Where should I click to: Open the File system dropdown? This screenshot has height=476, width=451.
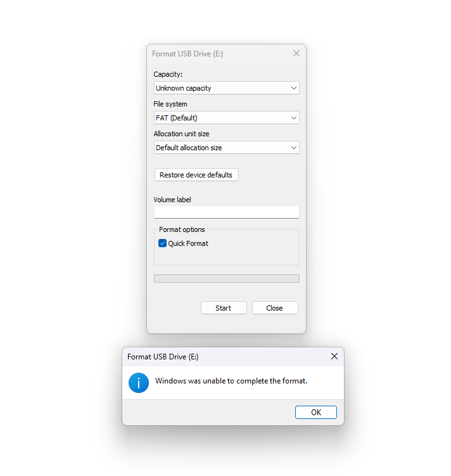pyautogui.click(x=226, y=118)
